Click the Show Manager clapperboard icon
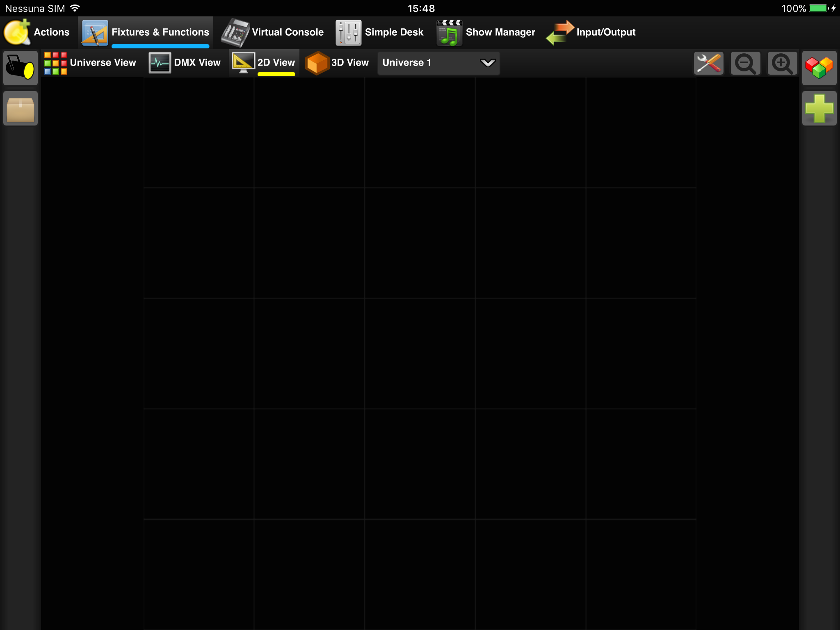Screen dimensions: 840x630 click(450, 32)
